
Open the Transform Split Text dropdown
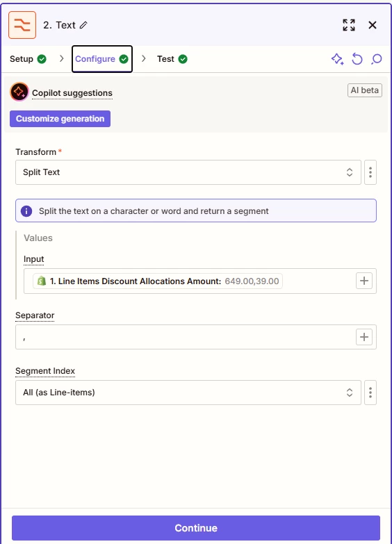pyautogui.click(x=188, y=172)
